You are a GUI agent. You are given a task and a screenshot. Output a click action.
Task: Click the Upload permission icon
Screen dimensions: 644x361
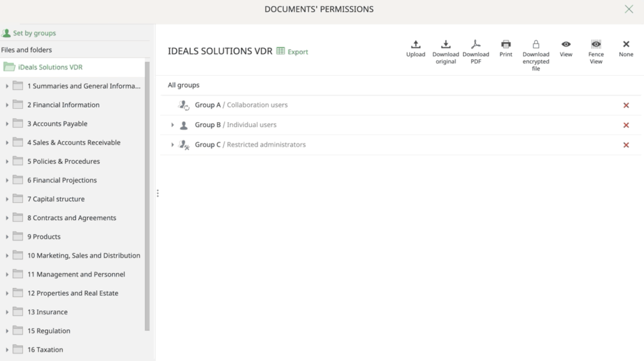click(x=415, y=44)
